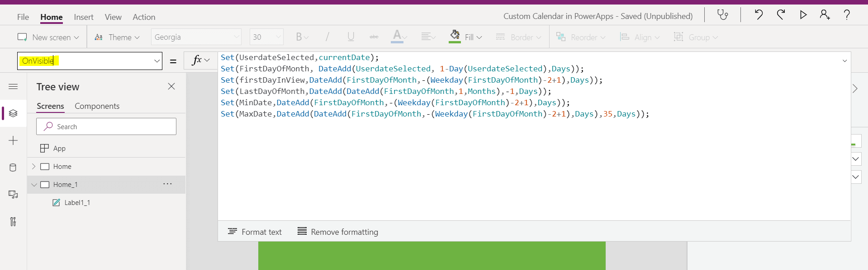The width and height of the screenshot is (868, 270).
Task: Switch to the Screens tab
Action: [x=50, y=106]
